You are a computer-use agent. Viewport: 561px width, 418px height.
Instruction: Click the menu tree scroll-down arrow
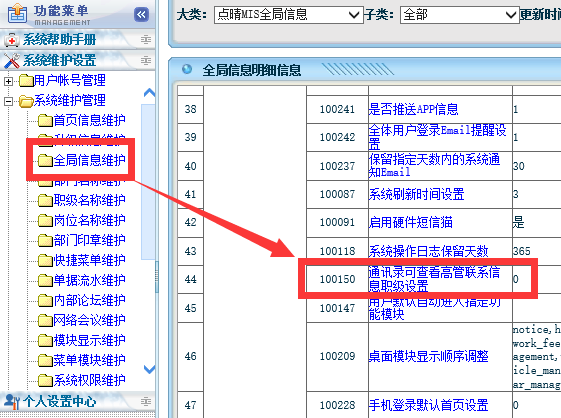tap(149, 369)
